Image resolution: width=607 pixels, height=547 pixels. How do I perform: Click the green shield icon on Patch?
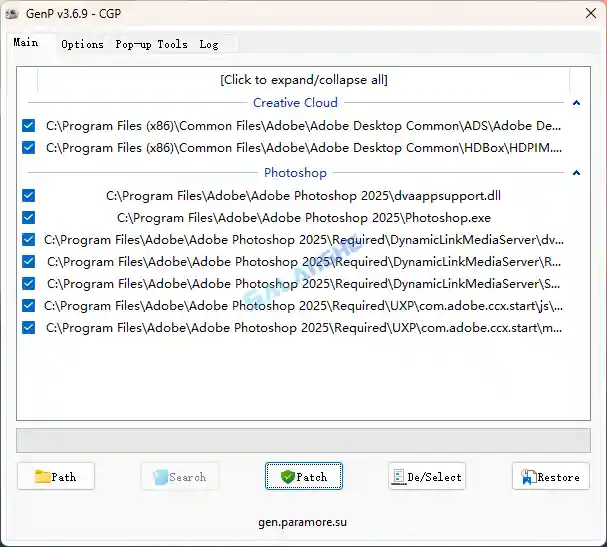(x=288, y=477)
